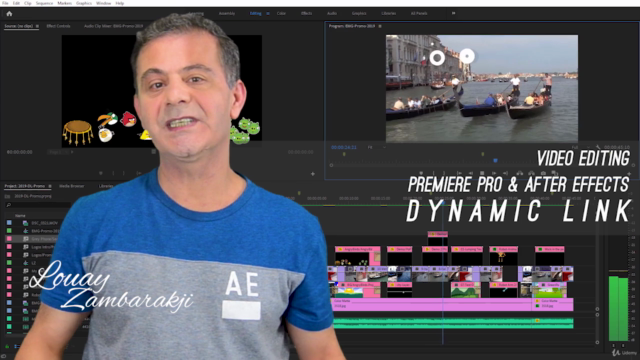Switch Project panel to List View
Screen dimensions: 640x360
[x=16, y=347]
